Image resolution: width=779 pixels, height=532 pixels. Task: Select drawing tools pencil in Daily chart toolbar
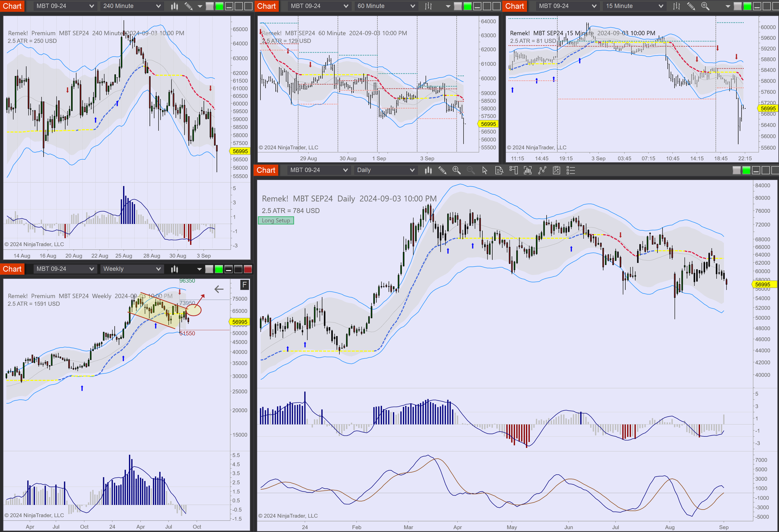[442, 170]
